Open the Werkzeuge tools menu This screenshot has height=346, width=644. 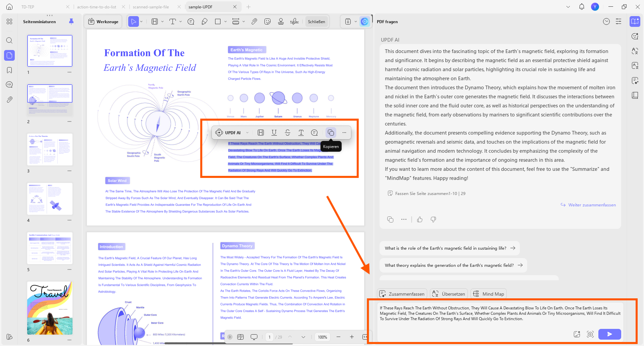click(x=103, y=21)
